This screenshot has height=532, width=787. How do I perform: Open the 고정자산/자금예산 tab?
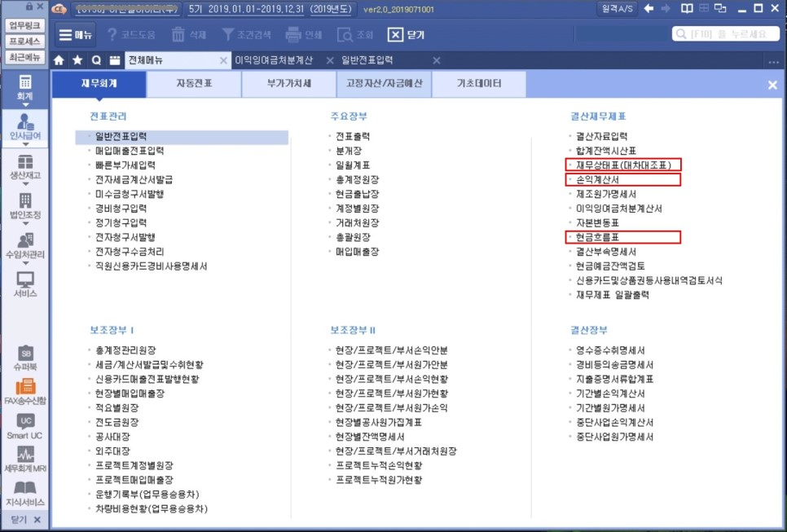(384, 84)
